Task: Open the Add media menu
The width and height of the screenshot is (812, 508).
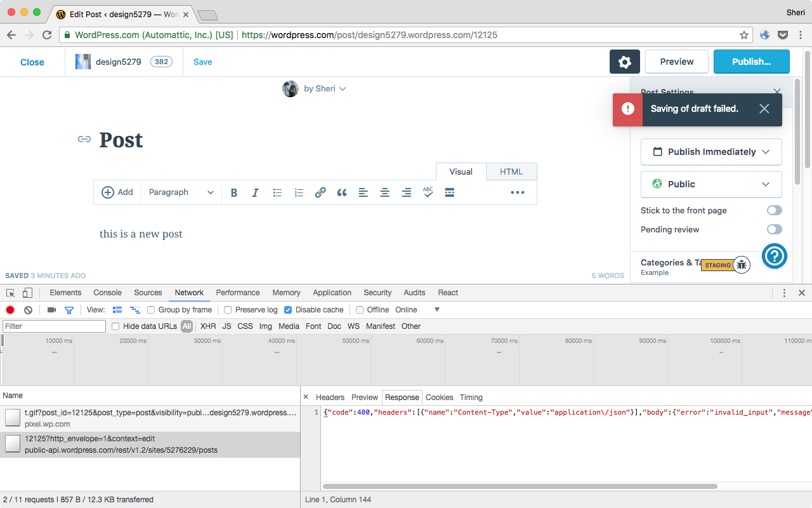Action: (117, 192)
